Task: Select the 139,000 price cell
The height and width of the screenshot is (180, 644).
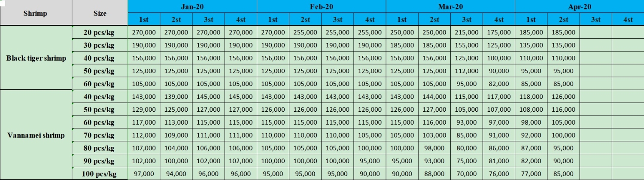Action: [x=176, y=97]
